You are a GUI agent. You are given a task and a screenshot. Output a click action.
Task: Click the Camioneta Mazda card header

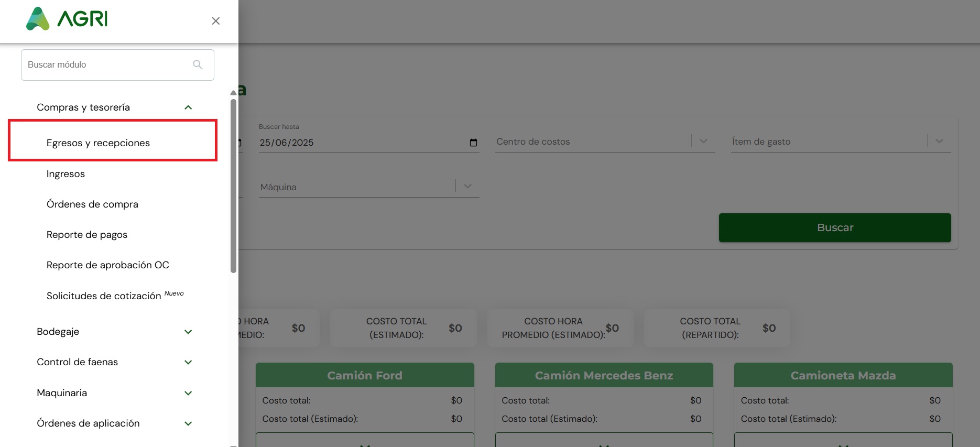843,375
